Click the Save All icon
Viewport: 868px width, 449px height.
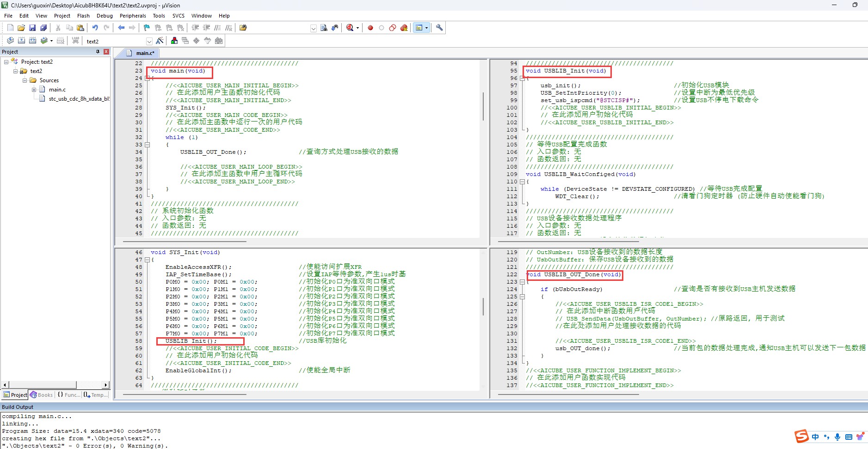(43, 28)
